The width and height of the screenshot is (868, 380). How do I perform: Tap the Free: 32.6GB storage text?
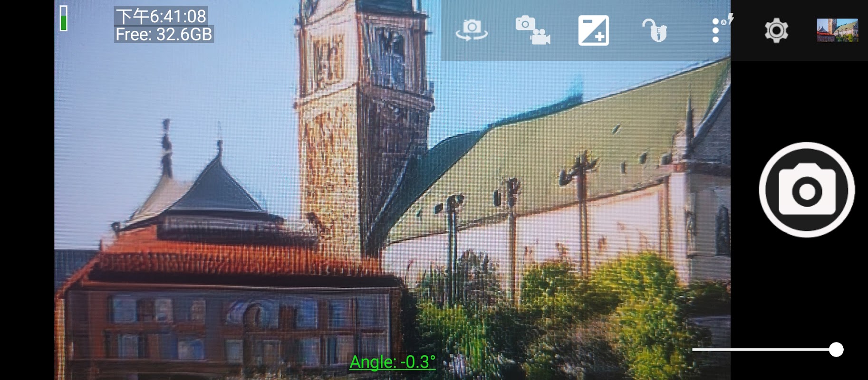(x=164, y=34)
